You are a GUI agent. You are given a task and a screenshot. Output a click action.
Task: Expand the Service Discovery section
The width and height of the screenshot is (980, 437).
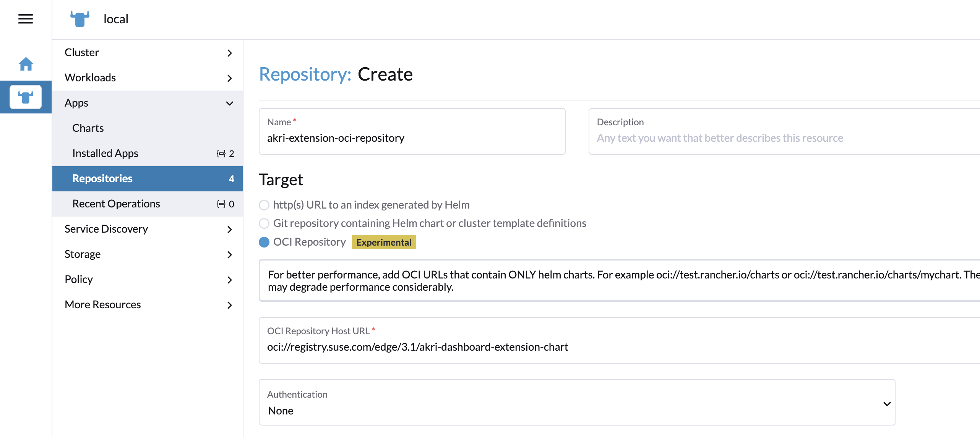pos(147,229)
